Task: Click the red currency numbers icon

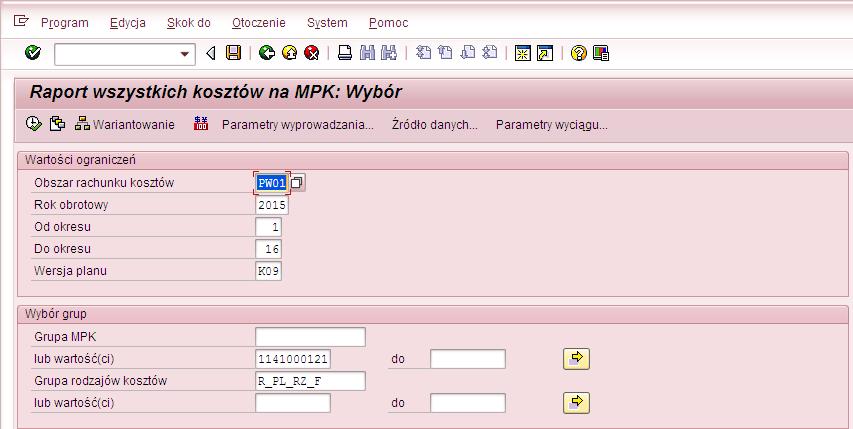Action: pos(201,123)
